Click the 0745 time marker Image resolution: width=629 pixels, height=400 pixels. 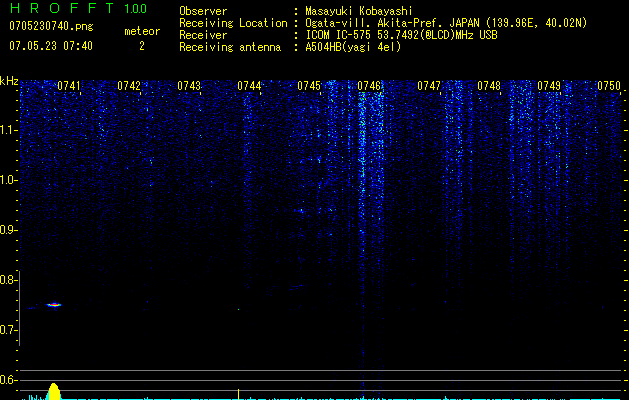click(309, 86)
